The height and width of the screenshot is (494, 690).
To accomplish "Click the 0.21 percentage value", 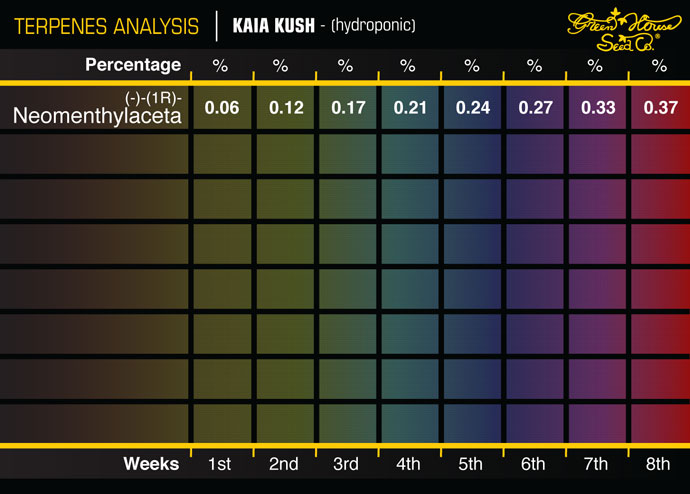I will [x=408, y=108].
